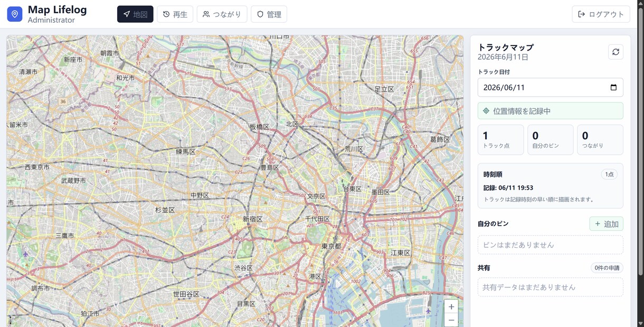Click the ピンはまだありません placeholder box

pyautogui.click(x=550, y=245)
